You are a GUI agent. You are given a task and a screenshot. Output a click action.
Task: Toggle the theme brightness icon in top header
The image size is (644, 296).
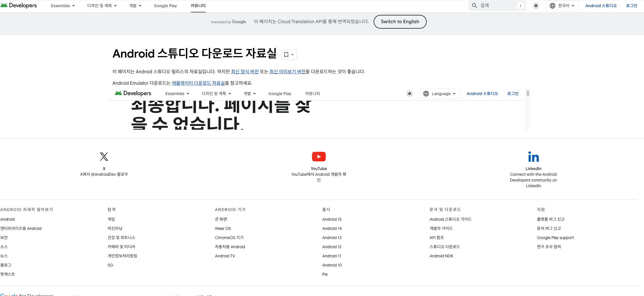(536, 6)
